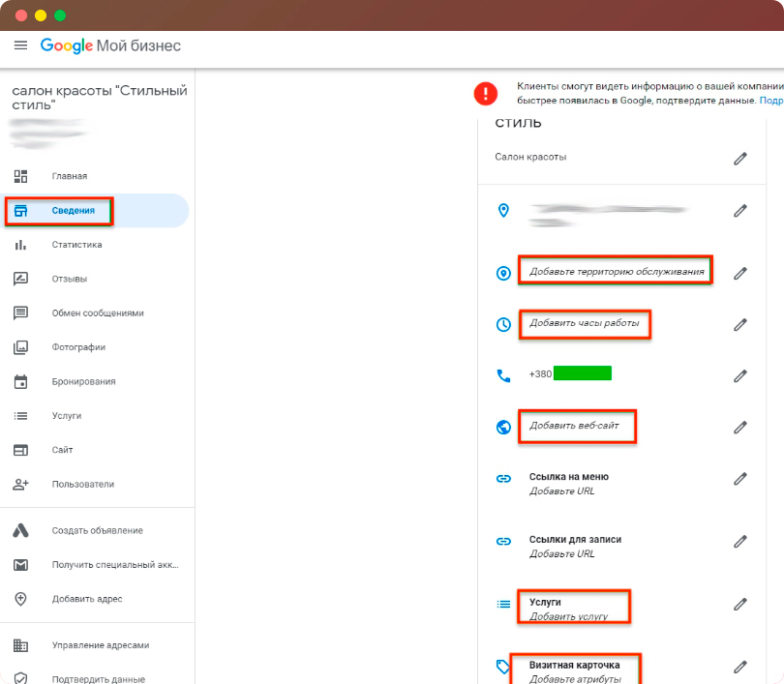Open the Статистика menu item

(77, 245)
